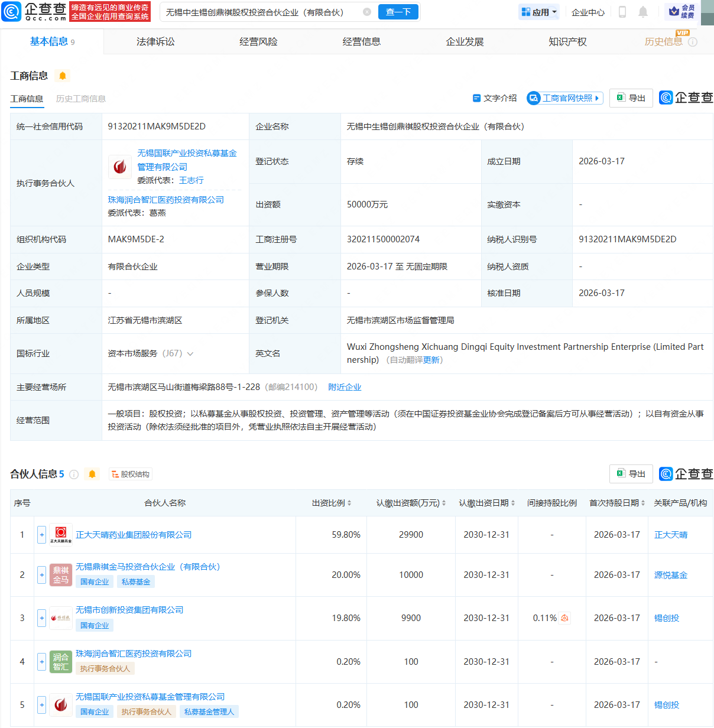Viewport: 714px width, 728px height.
Task: Click the bell icon next to 合伙人信息
Action: 92,474
